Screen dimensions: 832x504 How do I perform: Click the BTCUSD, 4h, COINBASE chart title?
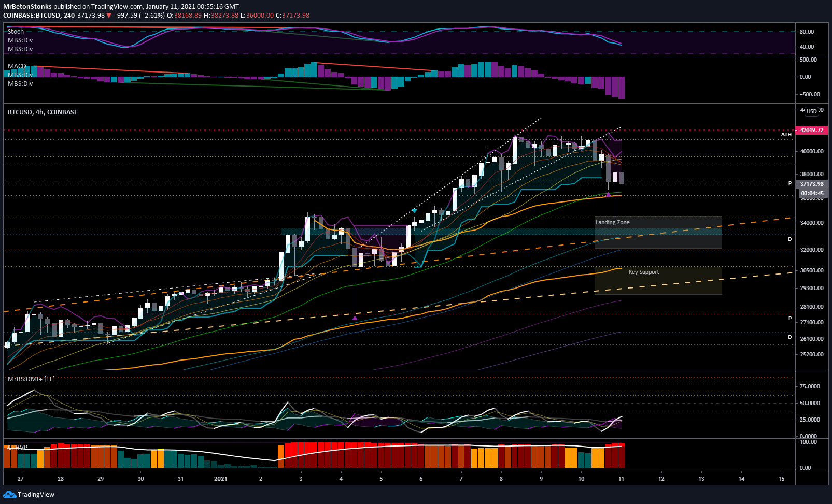43,112
